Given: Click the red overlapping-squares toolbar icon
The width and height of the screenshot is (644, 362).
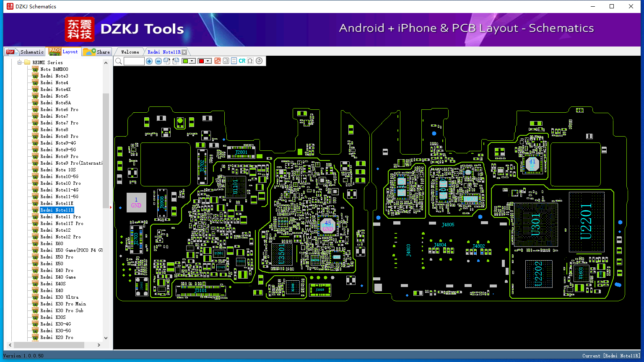Looking at the screenshot, I should click(x=218, y=61).
